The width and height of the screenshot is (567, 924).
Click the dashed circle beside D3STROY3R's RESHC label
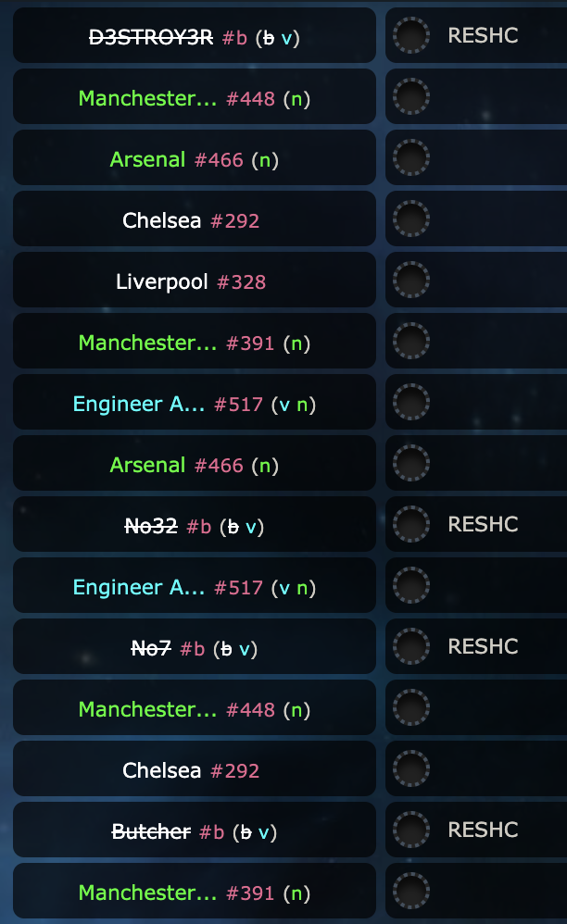click(411, 36)
